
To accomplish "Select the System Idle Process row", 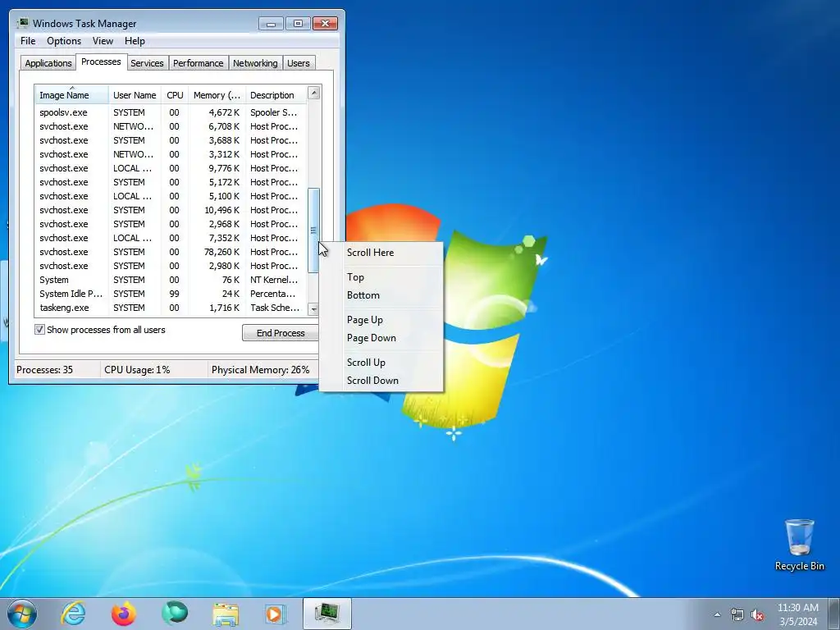I will pyautogui.click(x=171, y=294).
